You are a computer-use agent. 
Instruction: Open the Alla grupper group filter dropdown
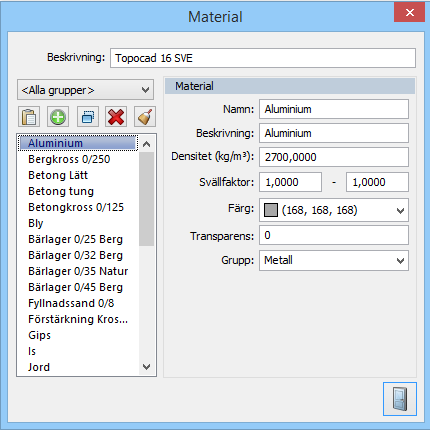tap(85, 90)
